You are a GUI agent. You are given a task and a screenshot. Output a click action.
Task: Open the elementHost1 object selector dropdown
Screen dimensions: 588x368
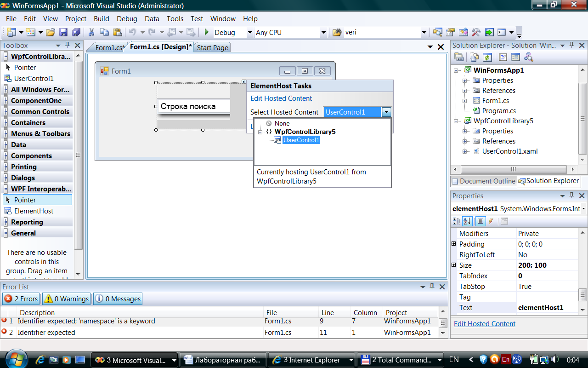[583, 209]
